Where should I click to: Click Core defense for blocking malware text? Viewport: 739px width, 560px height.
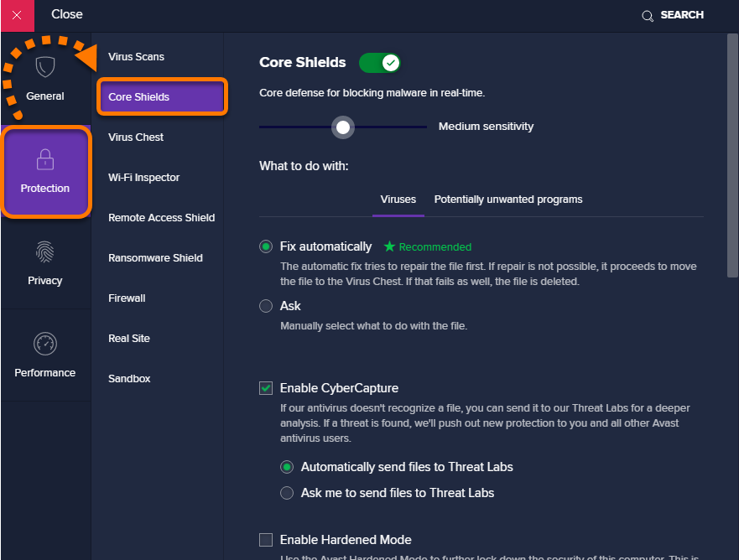coord(372,93)
